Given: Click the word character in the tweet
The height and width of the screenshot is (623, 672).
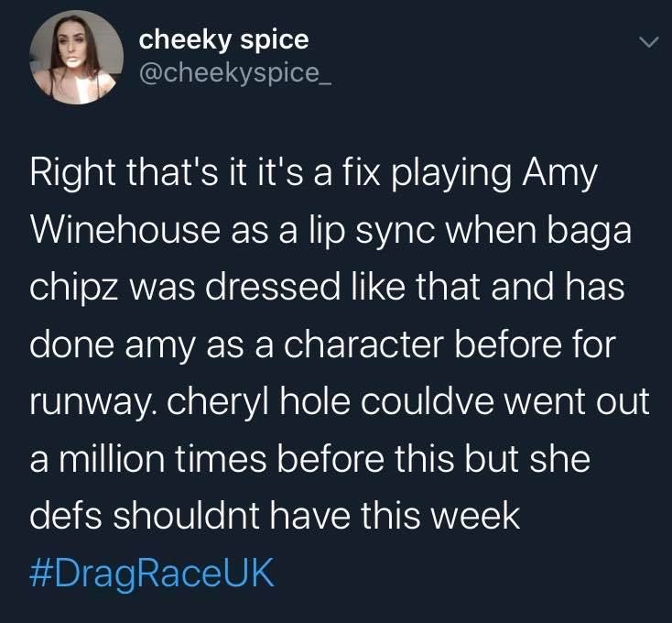Looking at the screenshot, I should point(363,344).
